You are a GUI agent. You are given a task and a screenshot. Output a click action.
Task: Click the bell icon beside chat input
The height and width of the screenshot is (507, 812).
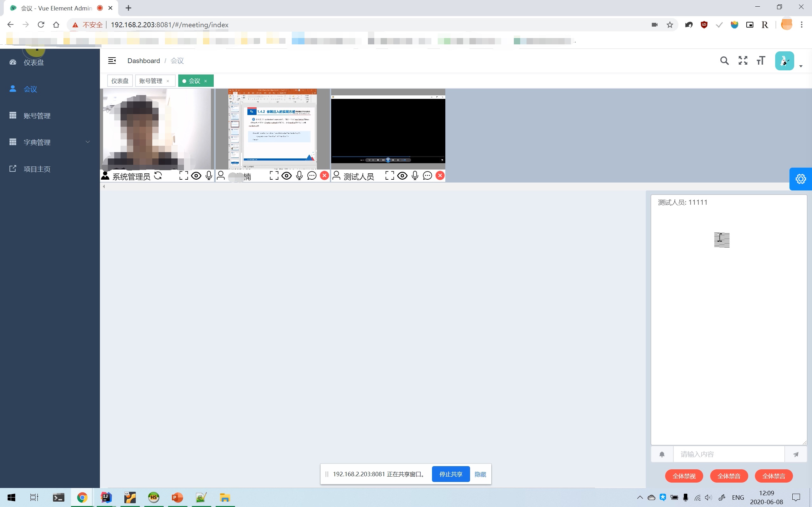click(x=662, y=454)
